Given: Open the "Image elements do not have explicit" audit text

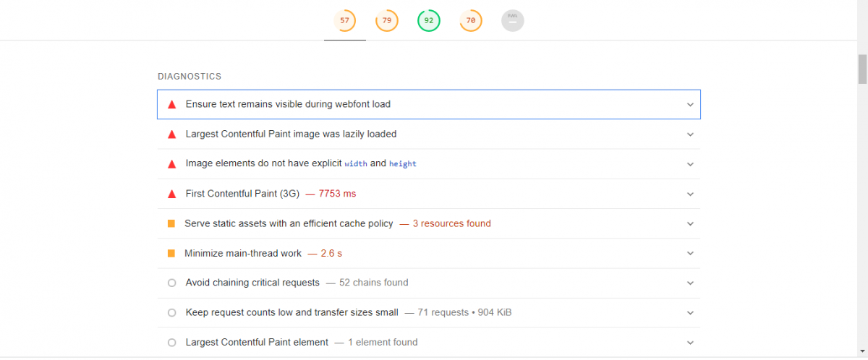Looking at the screenshot, I should [x=263, y=163].
